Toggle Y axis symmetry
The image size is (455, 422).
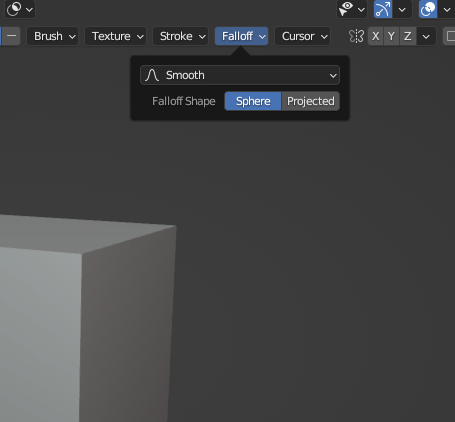391,36
